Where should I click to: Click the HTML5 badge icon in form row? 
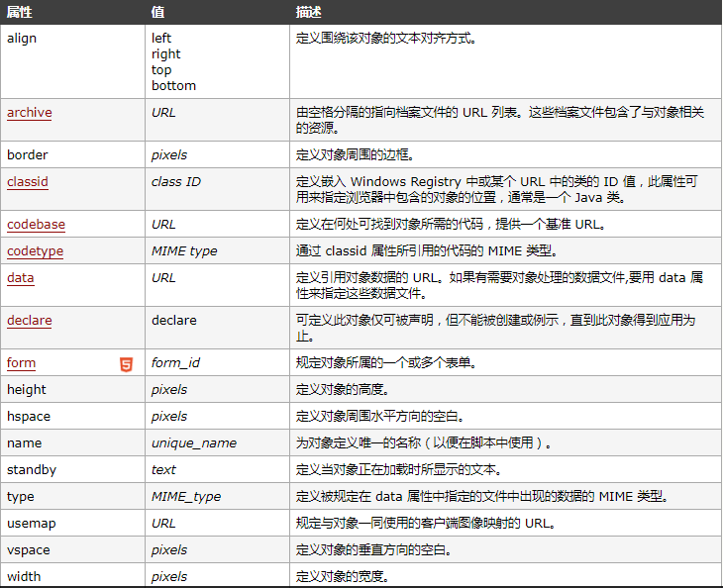127,364
